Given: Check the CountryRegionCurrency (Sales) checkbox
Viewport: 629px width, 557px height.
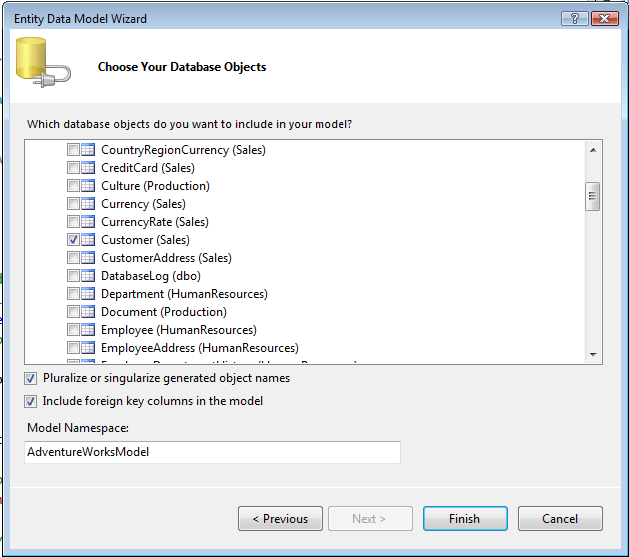Looking at the screenshot, I should pyautogui.click(x=73, y=150).
